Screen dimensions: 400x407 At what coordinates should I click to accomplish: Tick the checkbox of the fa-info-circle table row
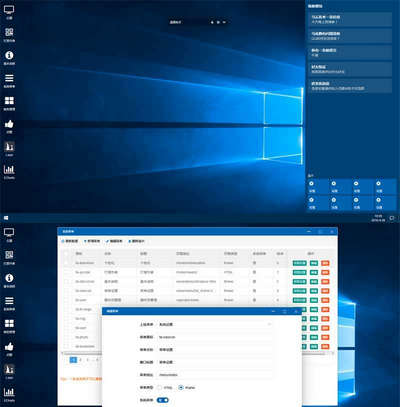66,282
